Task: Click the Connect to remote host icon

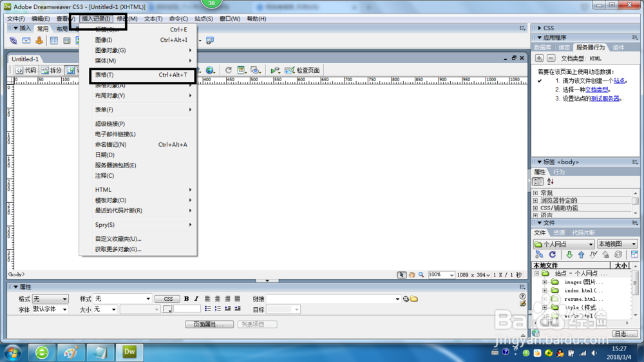Action: coord(539,255)
